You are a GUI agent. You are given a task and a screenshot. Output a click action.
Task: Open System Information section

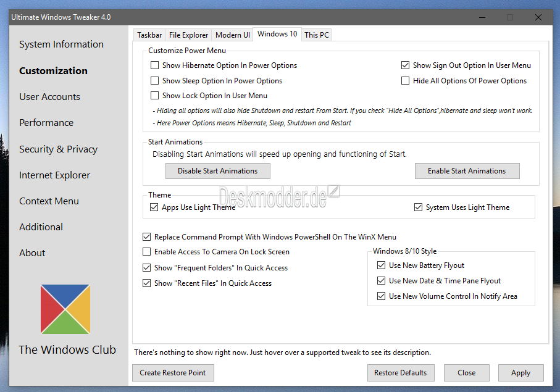pos(61,44)
